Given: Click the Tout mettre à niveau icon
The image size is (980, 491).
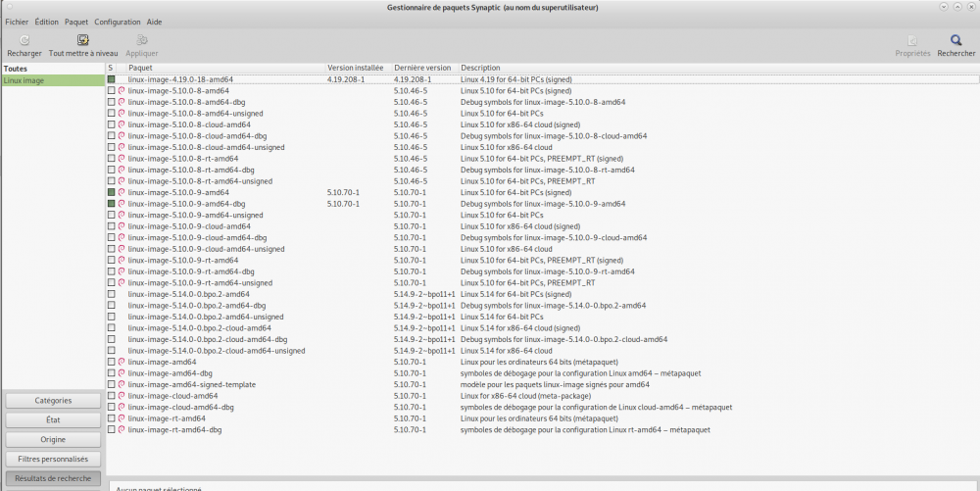Looking at the screenshot, I should click(83, 40).
